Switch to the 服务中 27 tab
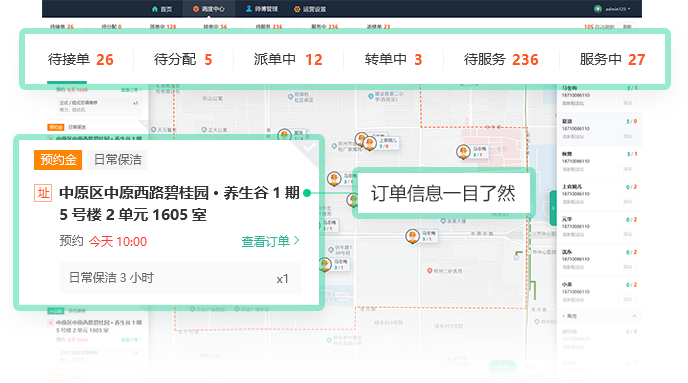The width and height of the screenshot is (688, 383). point(612,59)
